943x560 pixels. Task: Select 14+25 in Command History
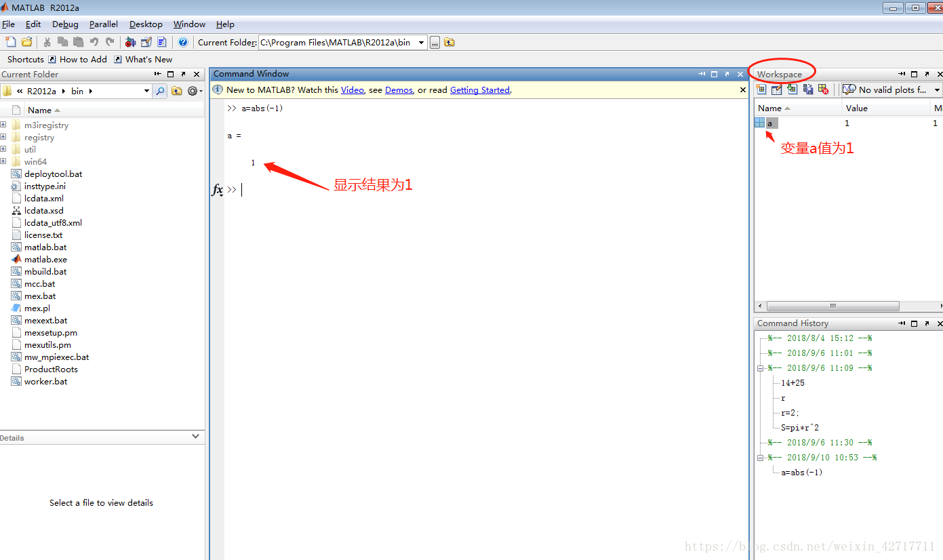(792, 383)
